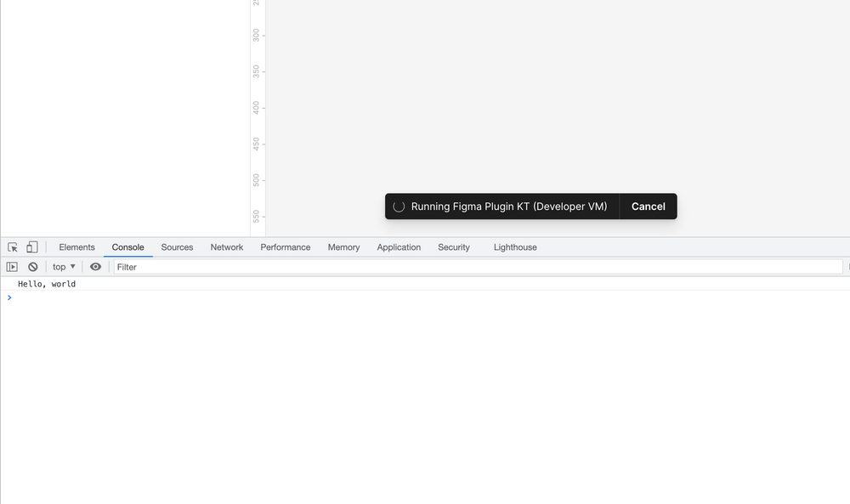The image size is (850, 504).
Task: Open the Network panel tab
Action: [226, 246]
